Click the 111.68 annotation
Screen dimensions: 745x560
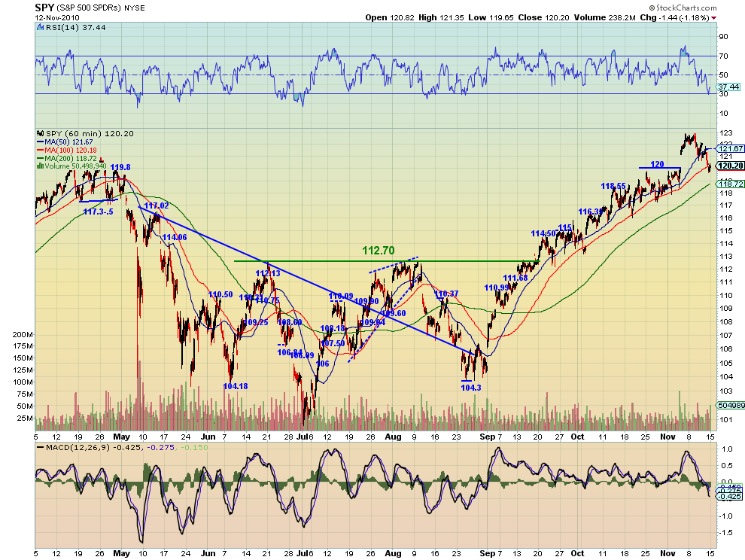tap(515, 278)
